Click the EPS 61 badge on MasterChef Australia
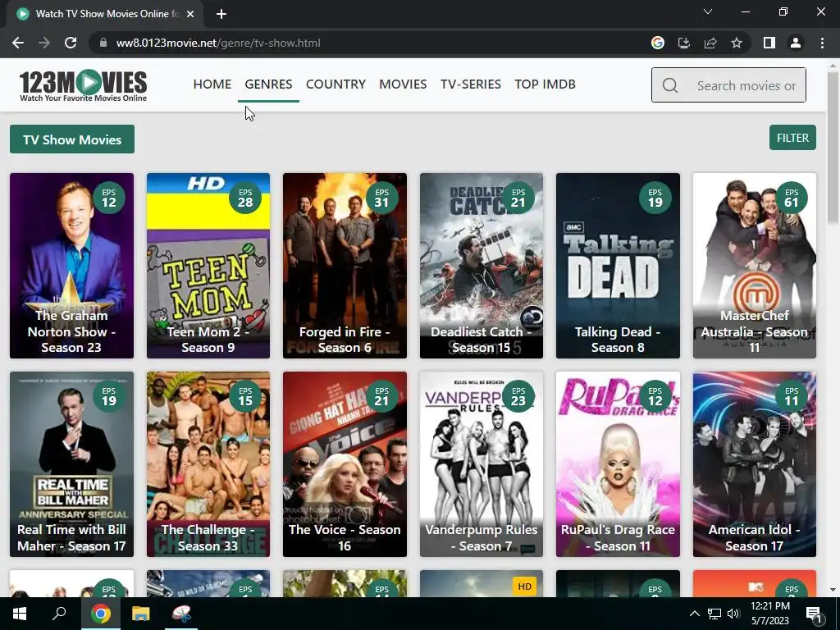The image size is (840, 630). point(792,198)
